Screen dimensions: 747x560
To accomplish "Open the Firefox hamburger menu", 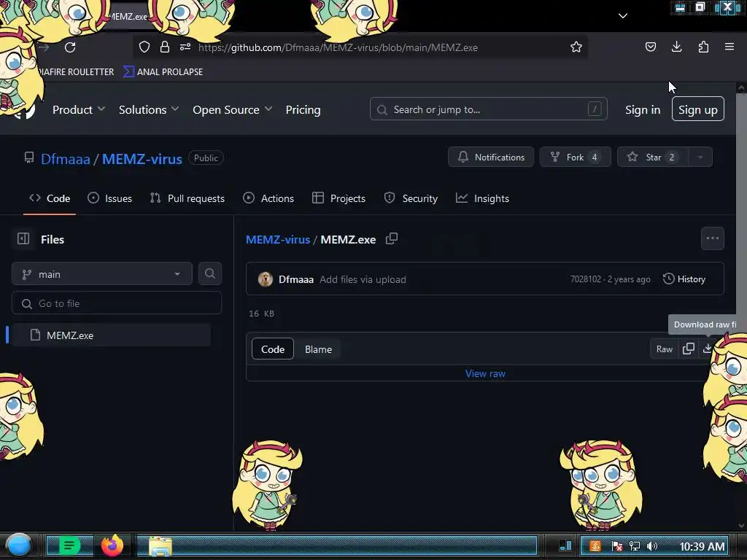I will [x=729, y=47].
